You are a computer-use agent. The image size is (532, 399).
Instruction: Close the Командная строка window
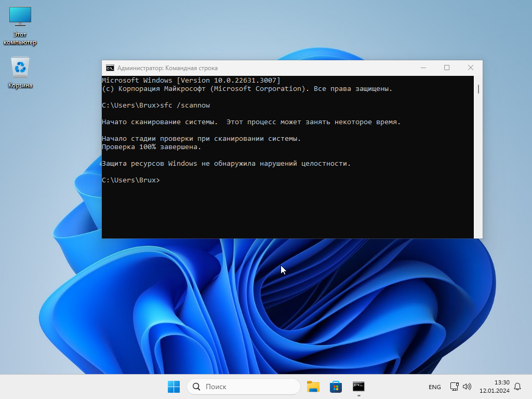click(x=471, y=68)
